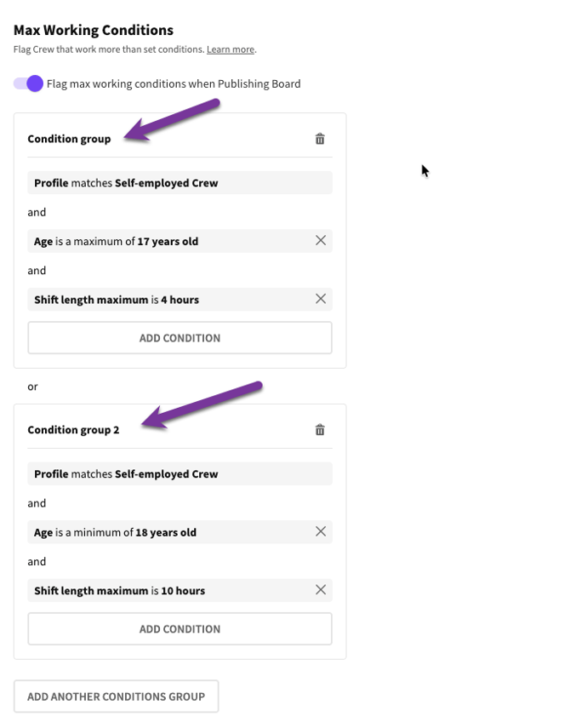
Task: Remove the Shift length 4 hours condition
Action: 321,299
